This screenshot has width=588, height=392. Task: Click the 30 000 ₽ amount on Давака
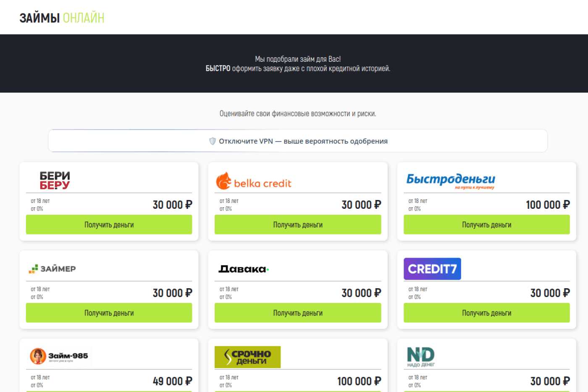(361, 293)
